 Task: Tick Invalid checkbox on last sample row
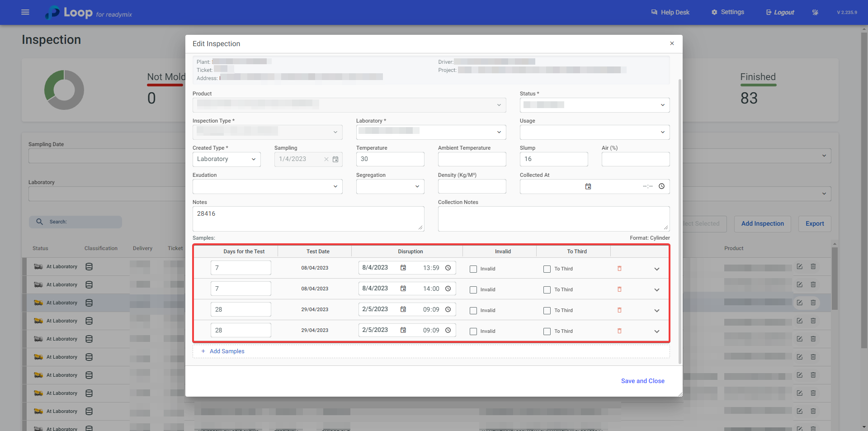[473, 332]
